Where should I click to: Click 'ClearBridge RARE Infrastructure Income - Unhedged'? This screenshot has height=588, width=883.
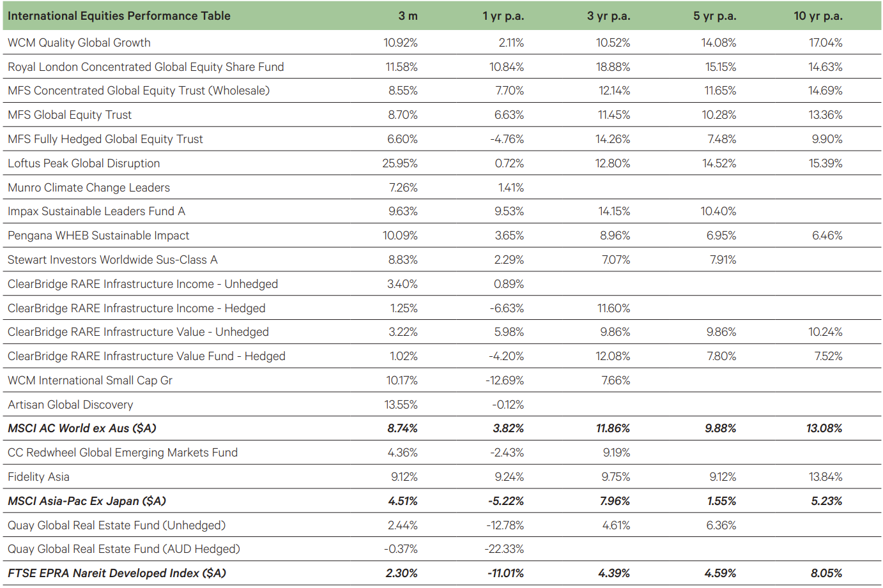[143, 284]
